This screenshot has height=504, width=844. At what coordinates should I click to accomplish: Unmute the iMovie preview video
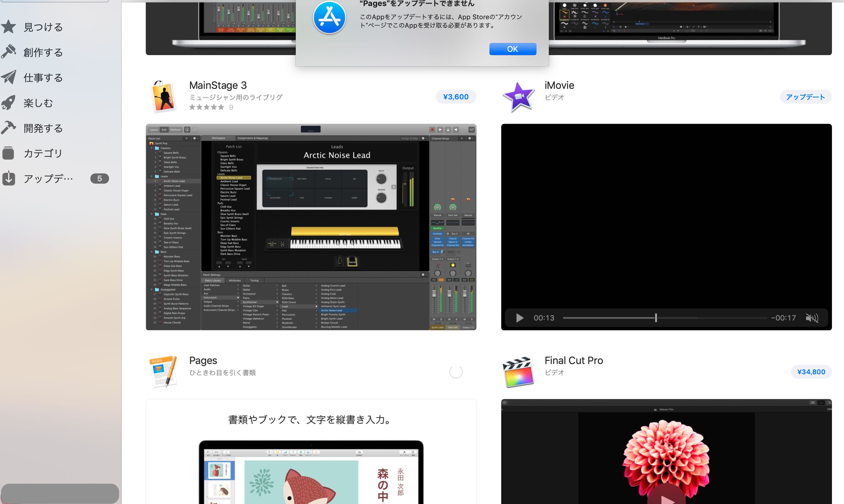(812, 318)
